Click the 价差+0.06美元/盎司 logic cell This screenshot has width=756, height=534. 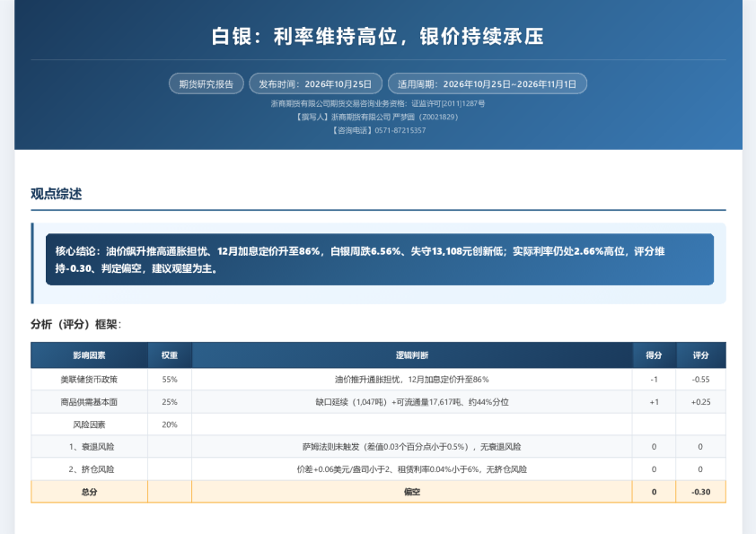(x=412, y=469)
